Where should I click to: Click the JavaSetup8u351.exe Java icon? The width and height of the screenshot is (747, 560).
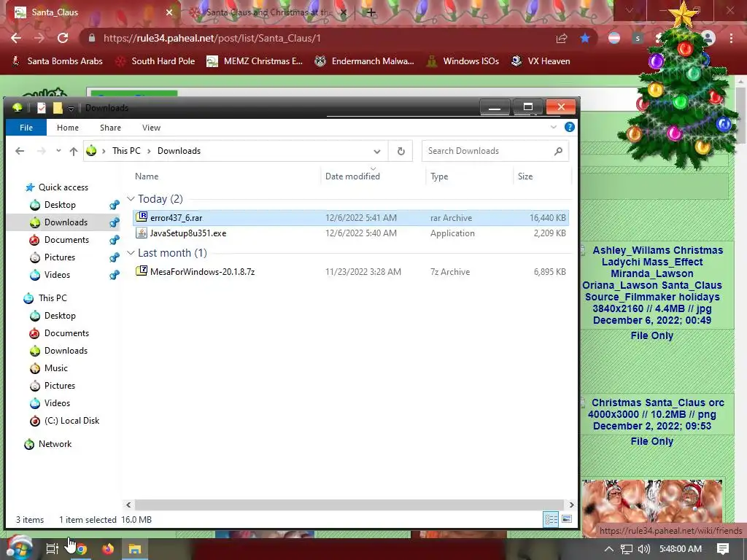142,233
